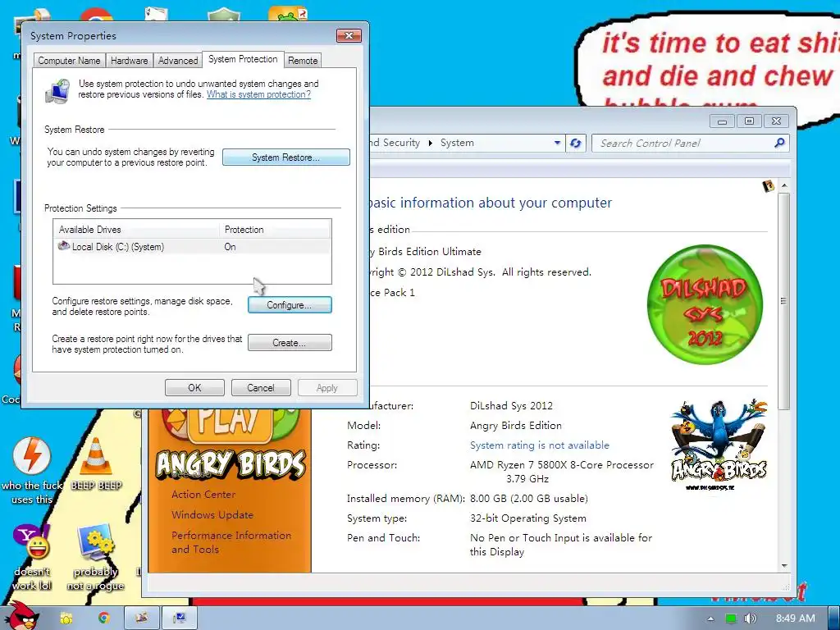Click the green pig desktop icon

(x=287, y=13)
